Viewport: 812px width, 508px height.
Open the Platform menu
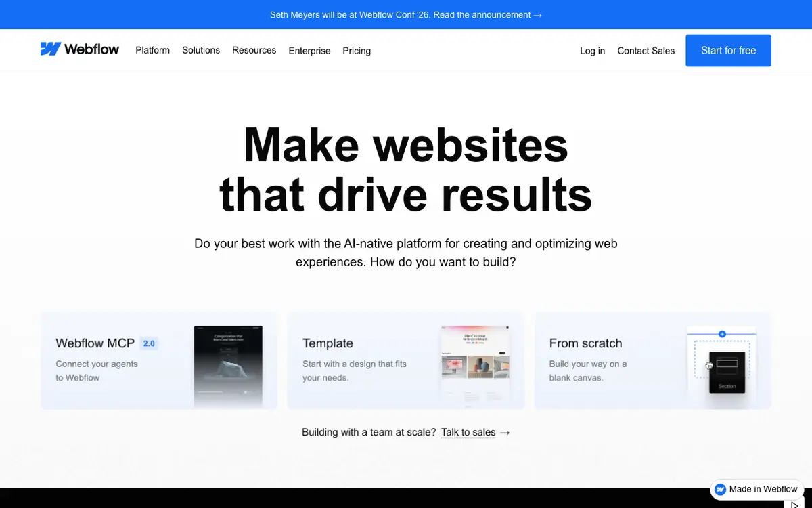tap(152, 50)
